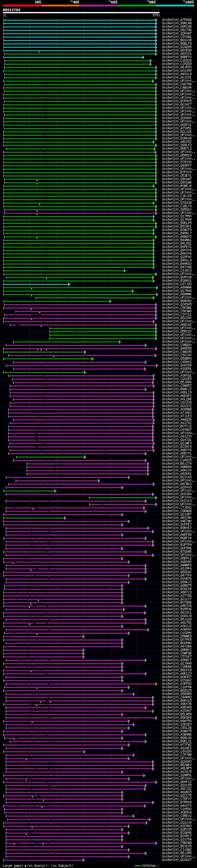Click UniRef100_C5H3W1 hit name

point(177,308)
